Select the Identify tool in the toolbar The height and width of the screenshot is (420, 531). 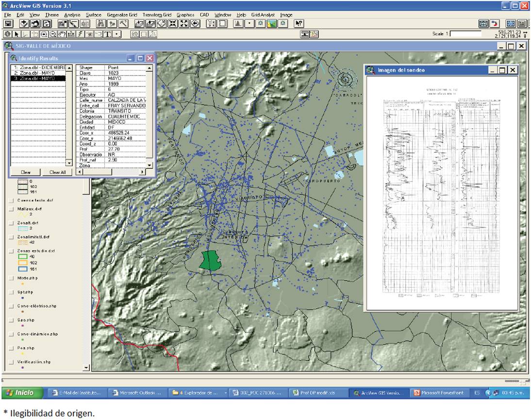coord(8,34)
